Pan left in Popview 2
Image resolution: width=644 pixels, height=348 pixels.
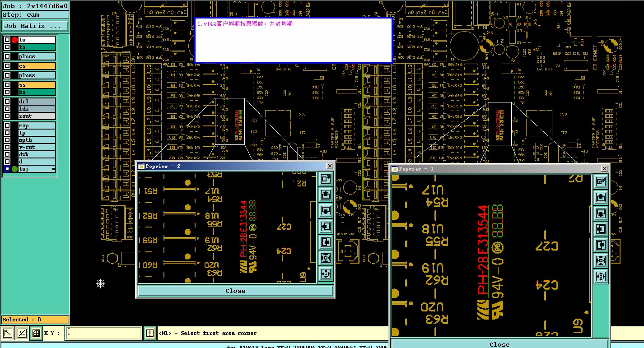pyautogui.click(x=326, y=227)
